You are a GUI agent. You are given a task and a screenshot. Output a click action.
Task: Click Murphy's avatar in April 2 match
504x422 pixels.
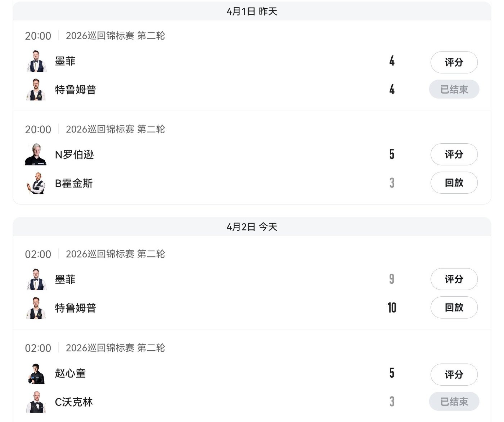point(36,279)
